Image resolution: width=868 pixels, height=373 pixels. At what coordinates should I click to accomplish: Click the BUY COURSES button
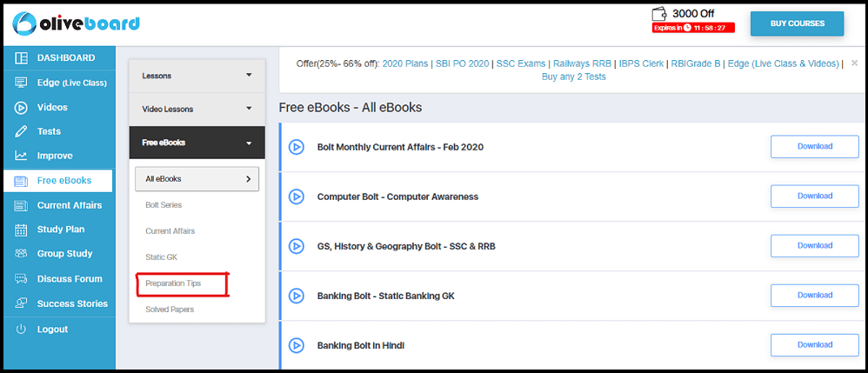(798, 23)
